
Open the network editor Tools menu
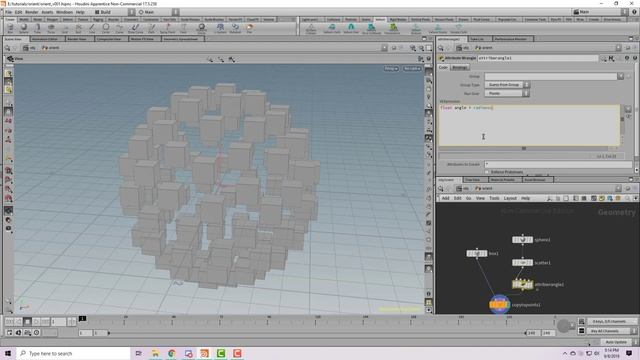(494, 198)
